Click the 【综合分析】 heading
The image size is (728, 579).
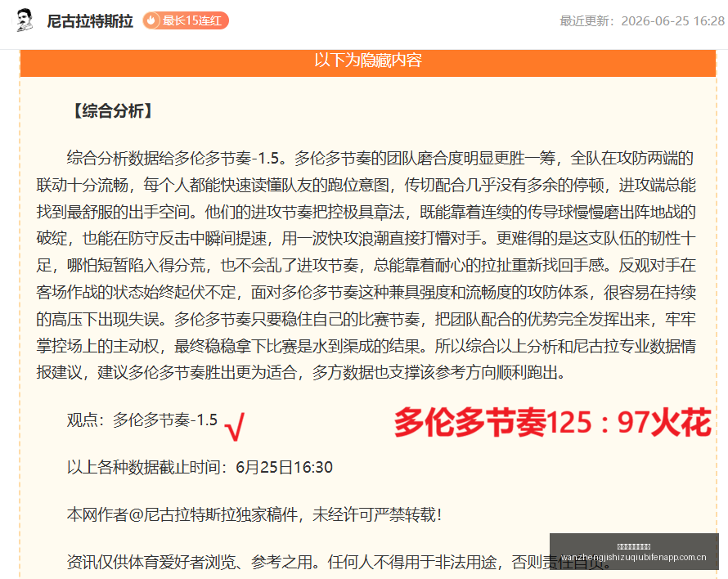[x=112, y=111]
